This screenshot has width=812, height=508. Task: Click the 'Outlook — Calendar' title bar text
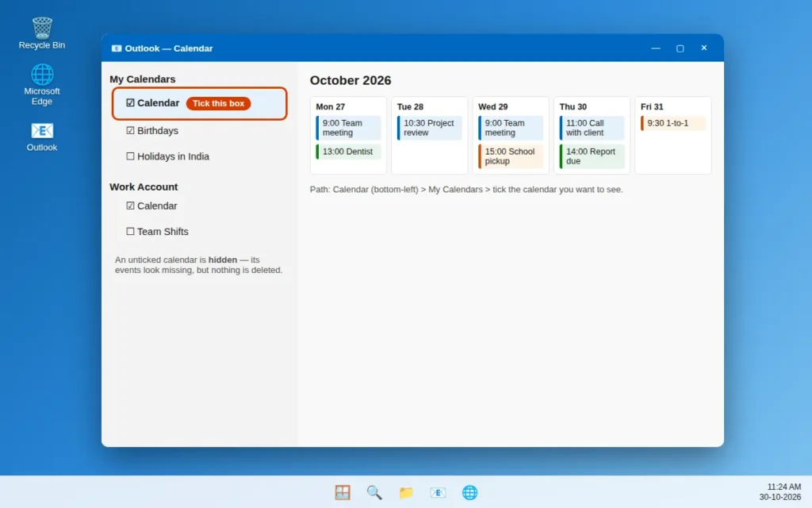169,48
